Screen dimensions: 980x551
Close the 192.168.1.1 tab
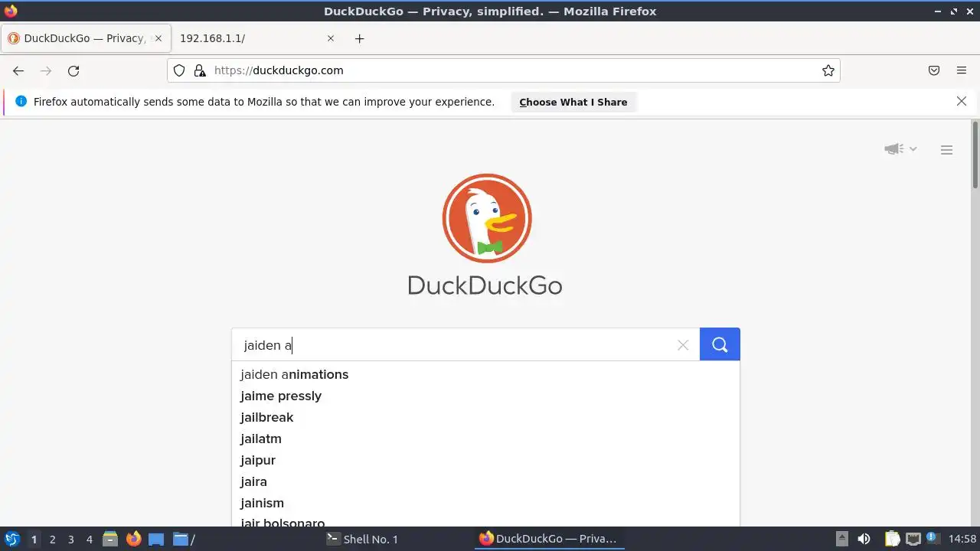[x=331, y=38]
